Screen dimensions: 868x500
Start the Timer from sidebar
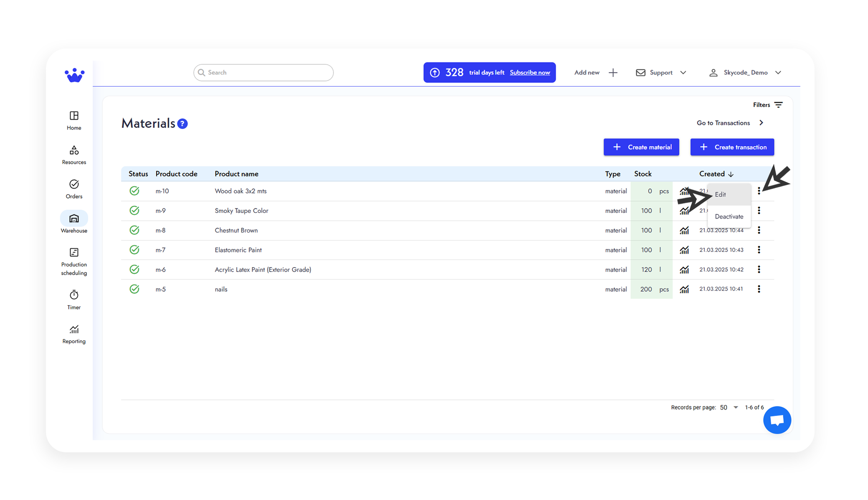coord(74,298)
